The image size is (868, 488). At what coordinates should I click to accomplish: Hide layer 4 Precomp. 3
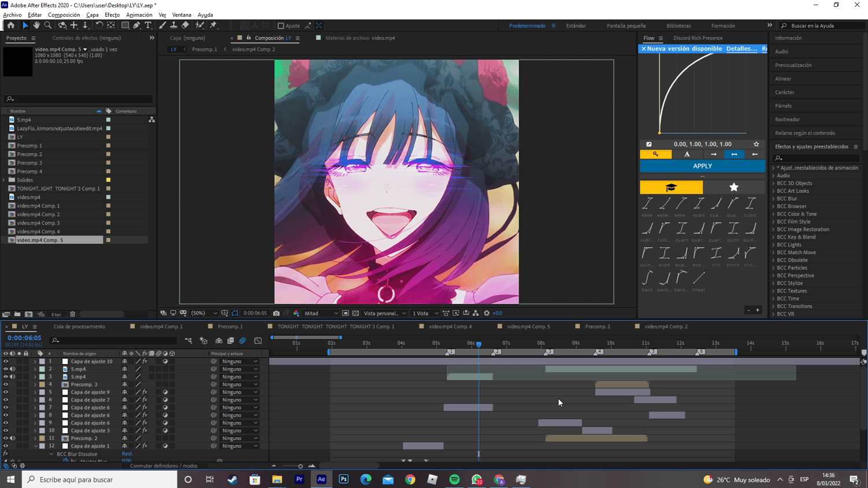[x=6, y=384]
